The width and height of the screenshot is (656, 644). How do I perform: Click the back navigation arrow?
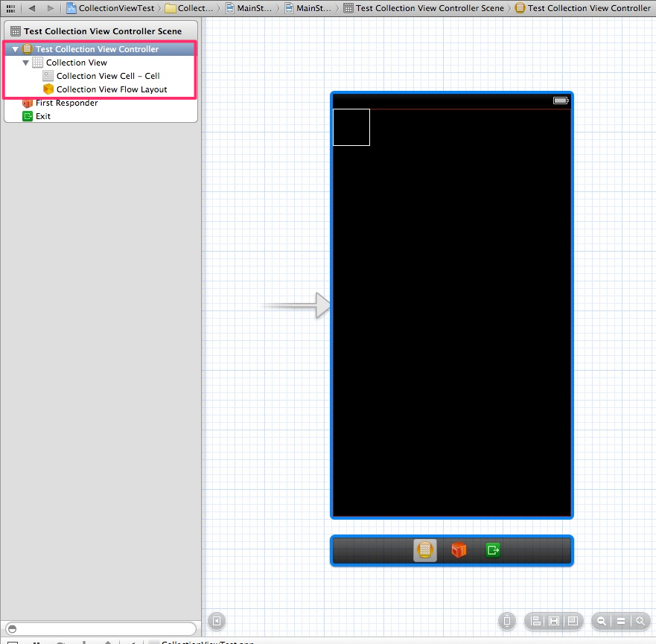point(31,8)
